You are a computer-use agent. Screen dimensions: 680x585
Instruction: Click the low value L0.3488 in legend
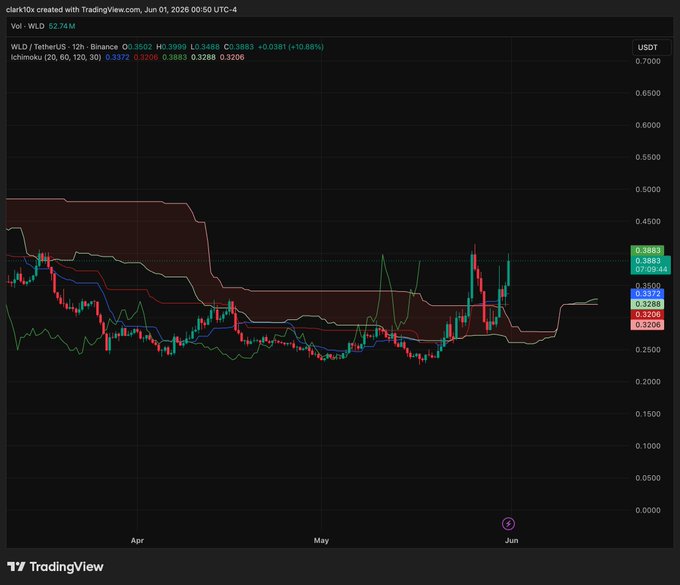point(205,47)
